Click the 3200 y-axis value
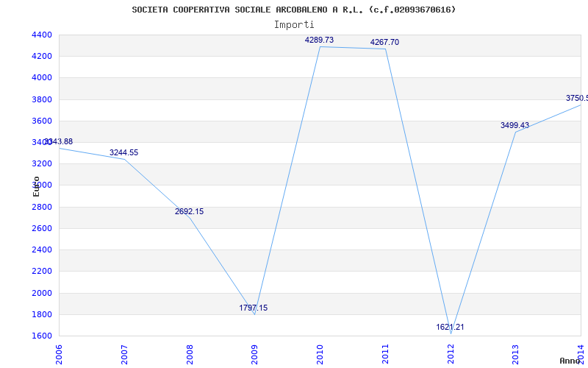Screen dimensions: 588x368 tap(42, 163)
